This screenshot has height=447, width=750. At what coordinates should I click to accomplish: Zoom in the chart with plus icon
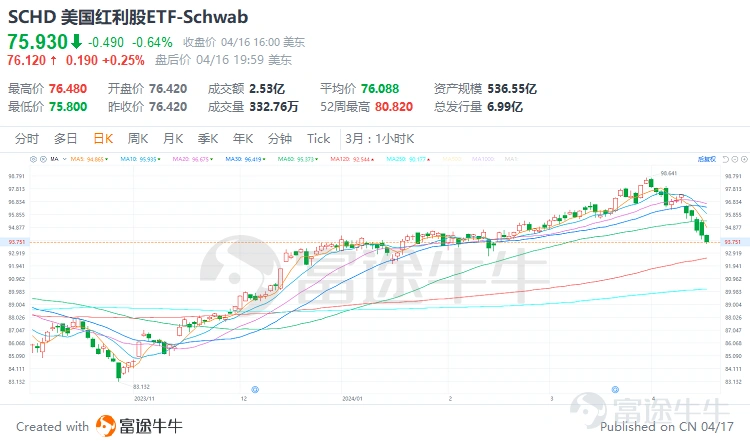point(744,159)
